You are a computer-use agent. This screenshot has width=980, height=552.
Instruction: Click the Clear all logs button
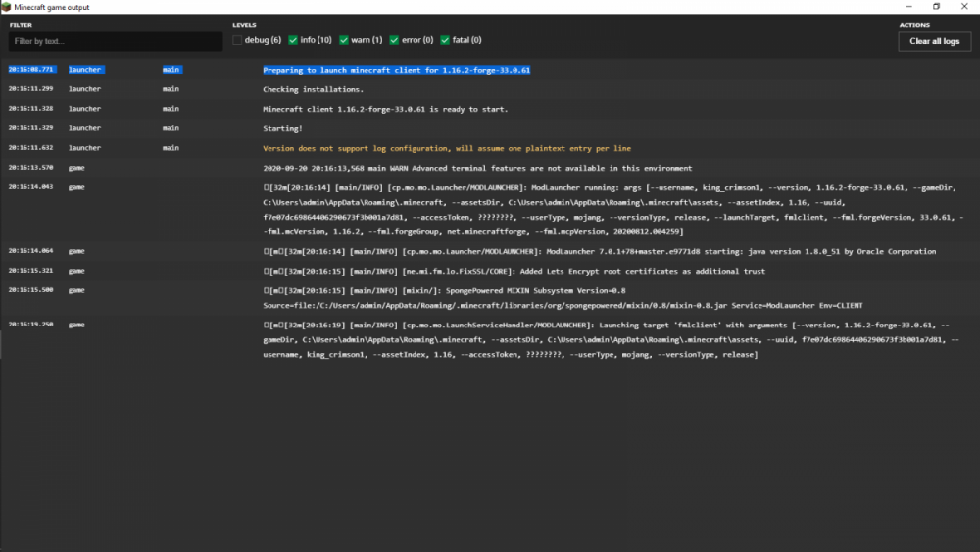[934, 41]
